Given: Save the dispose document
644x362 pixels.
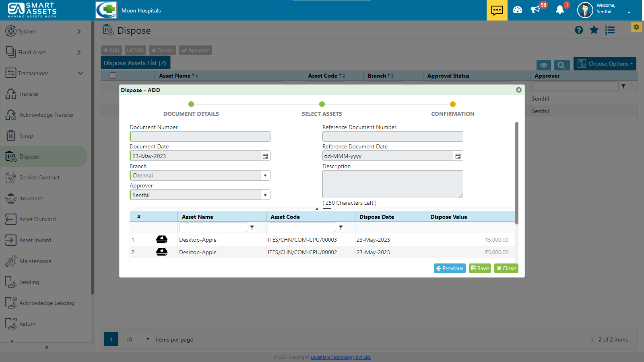Looking at the screenshot, I should pos(480,268).
